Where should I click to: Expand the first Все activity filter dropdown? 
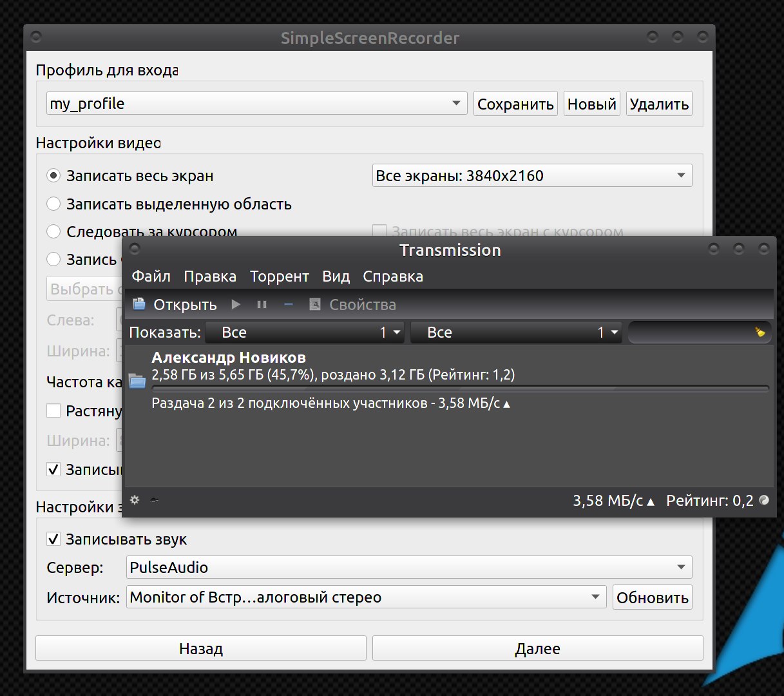305,333
